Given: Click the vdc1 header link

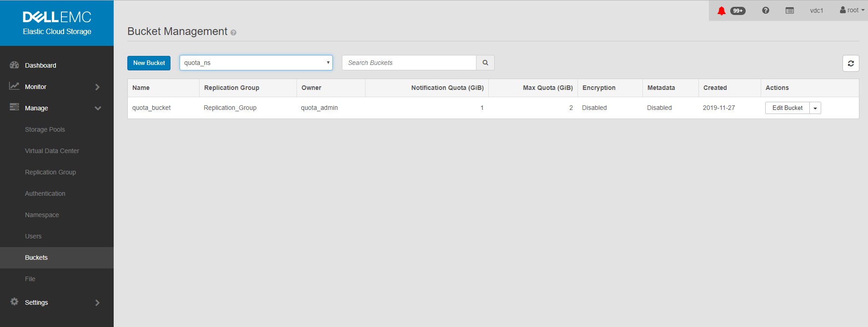Looking at the screenshot, I should (x=817, y=10).
